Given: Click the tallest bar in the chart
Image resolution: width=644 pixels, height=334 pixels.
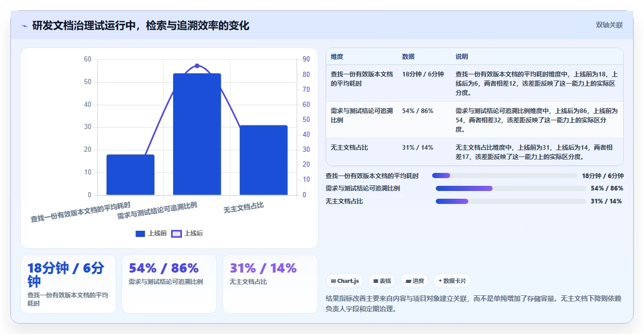Looking at the screenshot, I should click(x=197, y=134).
